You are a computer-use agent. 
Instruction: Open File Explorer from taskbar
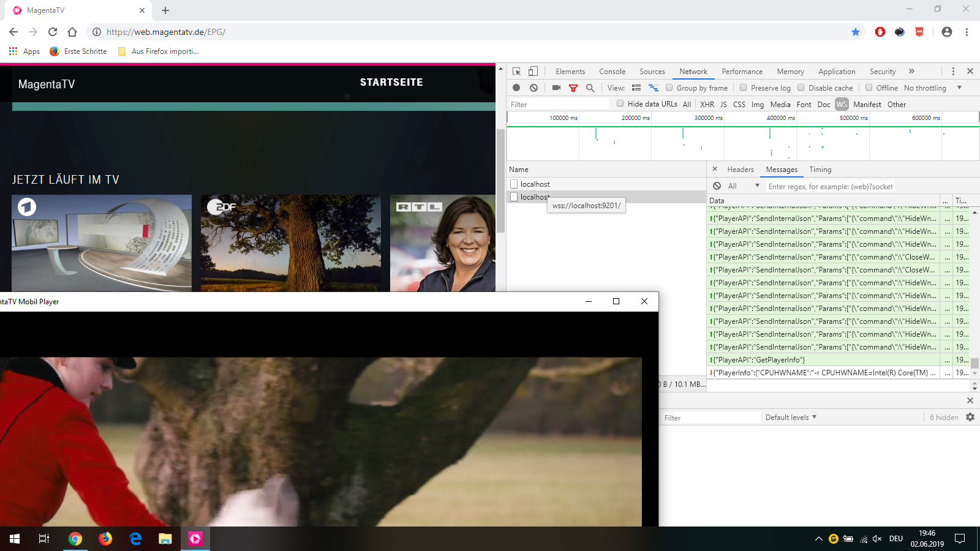pos(165,539)
